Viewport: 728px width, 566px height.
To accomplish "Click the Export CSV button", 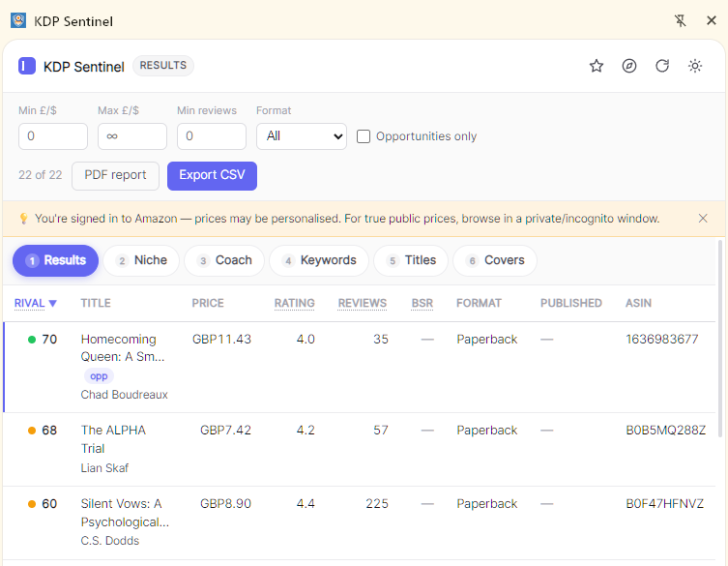I will [212, 176].
